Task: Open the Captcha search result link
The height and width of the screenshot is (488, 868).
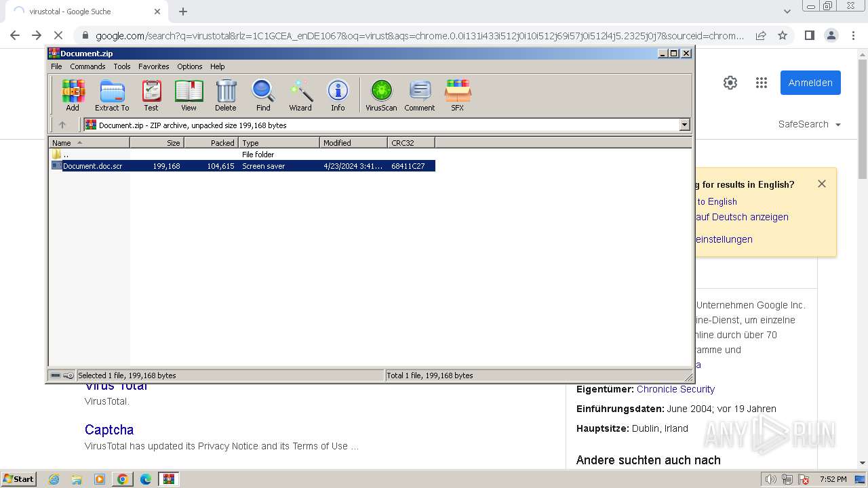Action: coord(109,430)
